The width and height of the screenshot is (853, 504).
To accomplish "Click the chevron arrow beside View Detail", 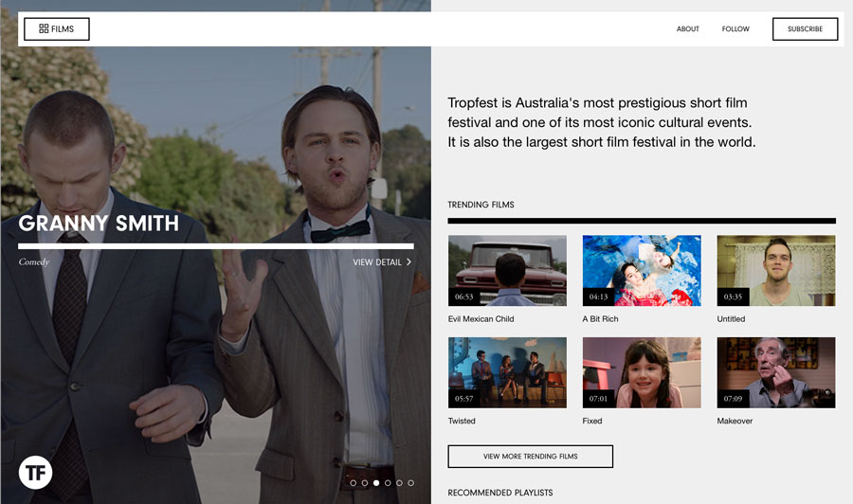I will [x=409, y=262].
